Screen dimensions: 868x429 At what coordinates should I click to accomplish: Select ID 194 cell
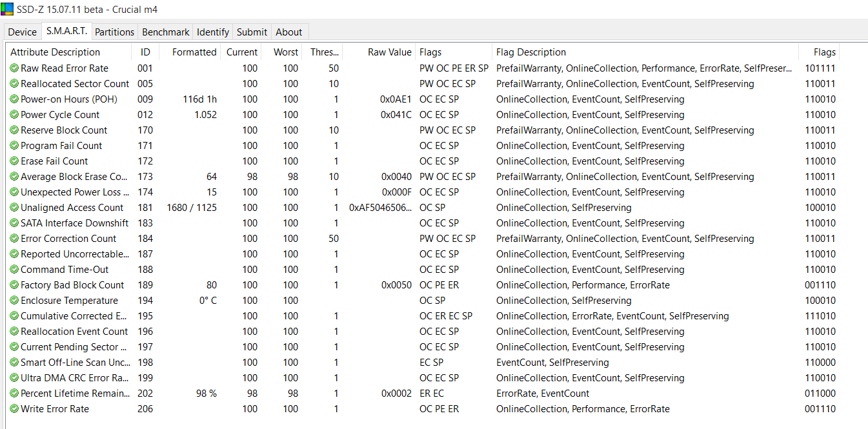tap(145, 301)
